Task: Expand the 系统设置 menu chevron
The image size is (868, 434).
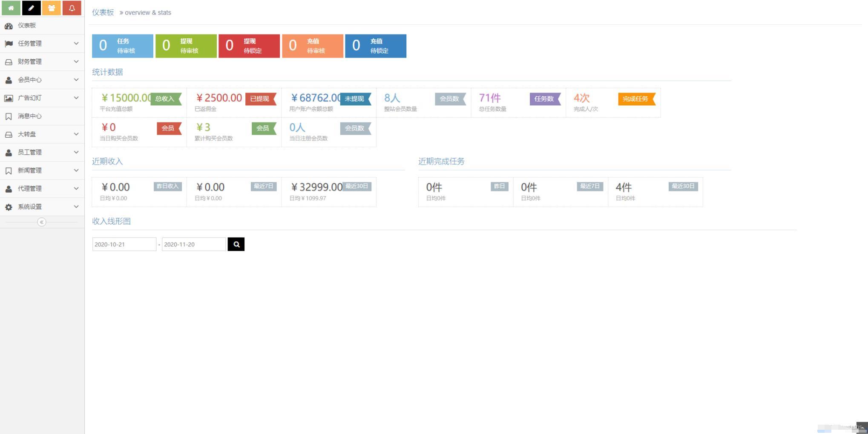Action: coord(76,206)
